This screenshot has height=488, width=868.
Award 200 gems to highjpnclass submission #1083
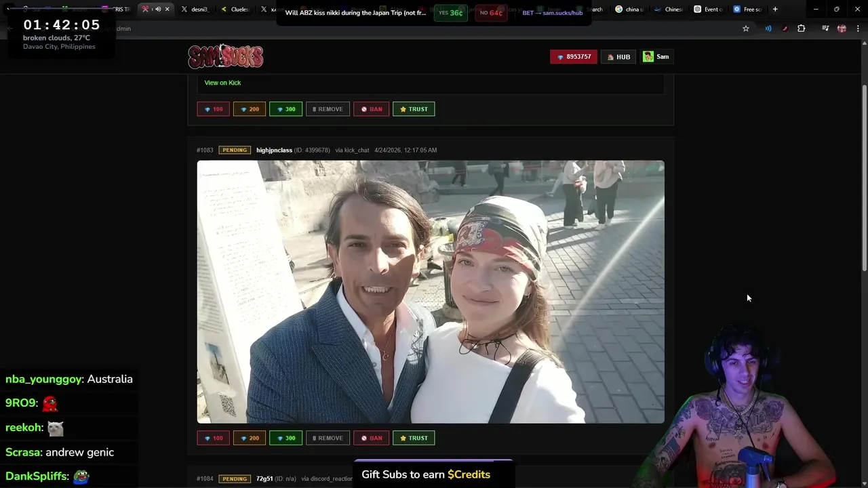click(x=250, y=438)
